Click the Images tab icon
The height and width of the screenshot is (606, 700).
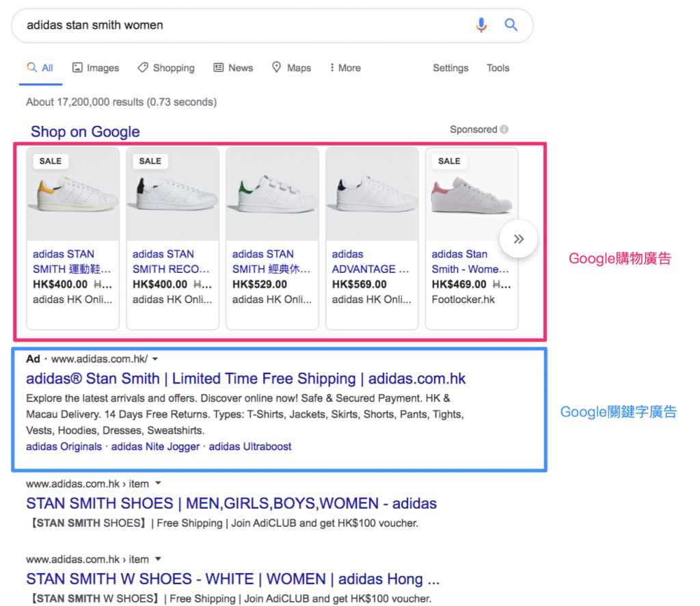pyautogui.click(x=77, y=68)
